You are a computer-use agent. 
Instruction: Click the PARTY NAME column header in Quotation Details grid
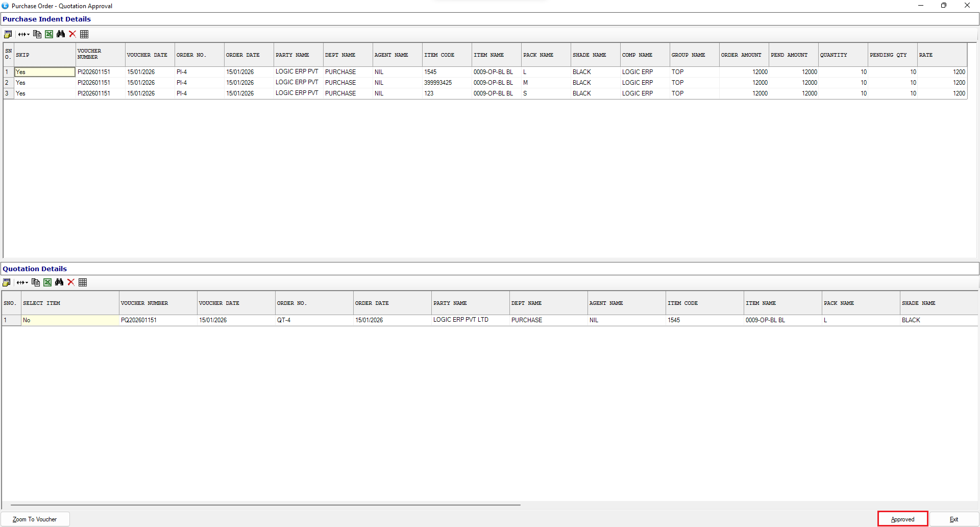point(470,303)
